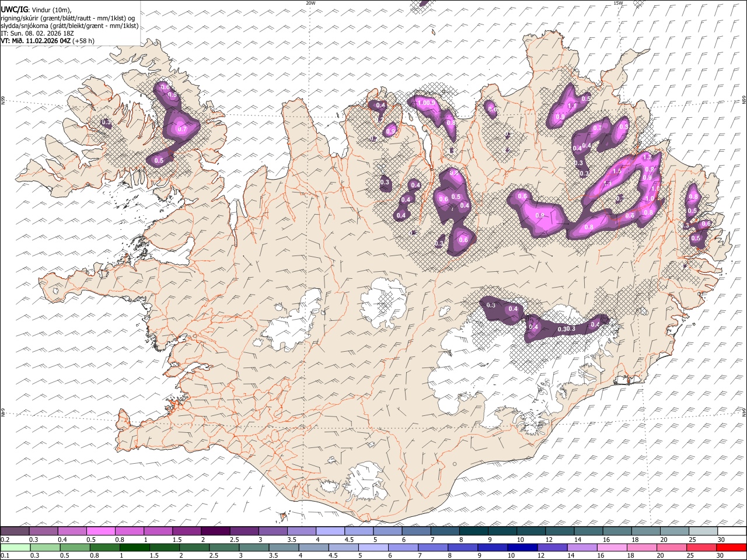The height and width of the screenshot is (560, 747).
Task: Click the 1.5 value in the eastern pink band
Action: pyautogui.click(x=617, y=171)
